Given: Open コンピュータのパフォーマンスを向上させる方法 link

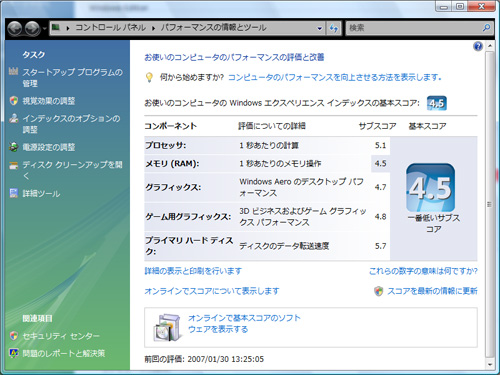Looking at the screenshot, I should point(335,77).
